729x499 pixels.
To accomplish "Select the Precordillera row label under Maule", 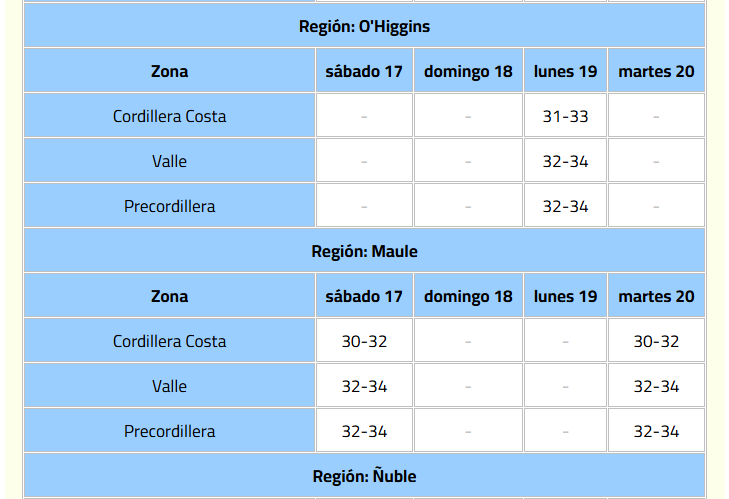I will click(169, 431).
